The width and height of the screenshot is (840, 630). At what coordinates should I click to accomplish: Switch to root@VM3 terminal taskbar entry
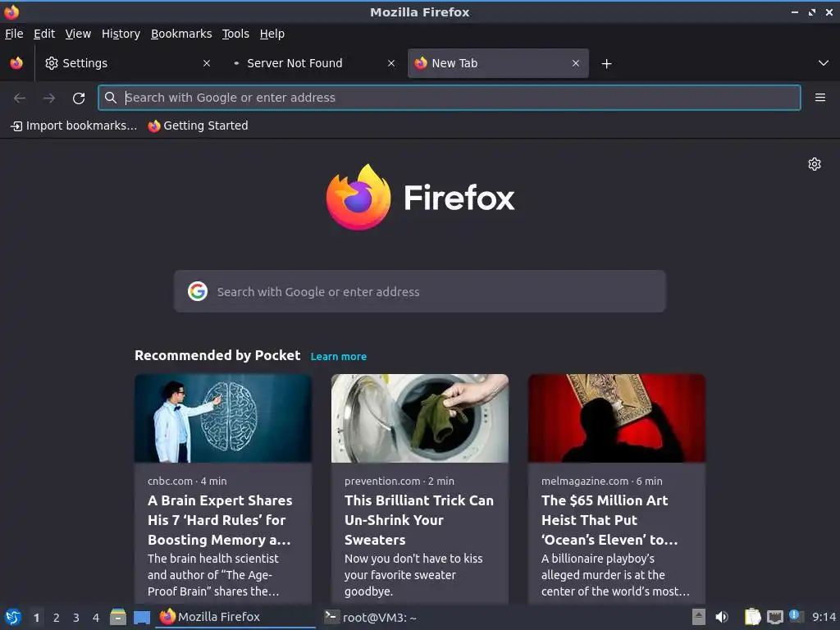point(400,617)
